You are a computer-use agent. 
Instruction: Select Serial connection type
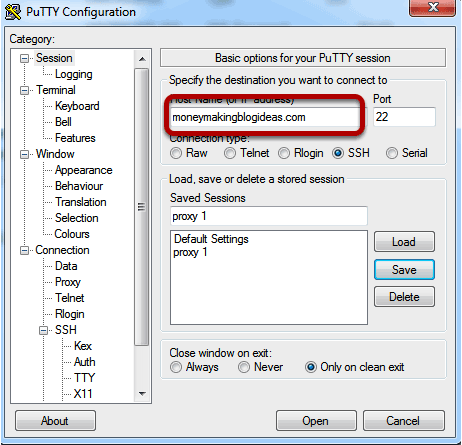(x=392, y=153)
